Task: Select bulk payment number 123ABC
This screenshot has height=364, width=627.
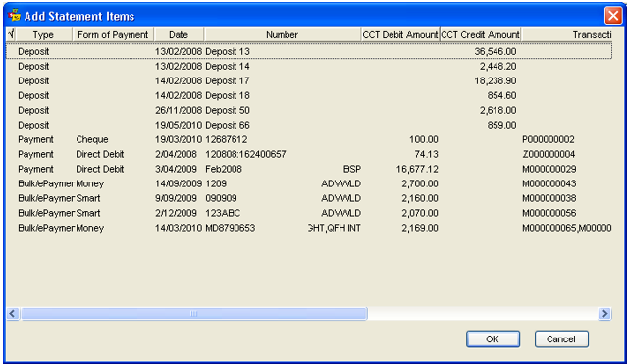Action: 309,213
